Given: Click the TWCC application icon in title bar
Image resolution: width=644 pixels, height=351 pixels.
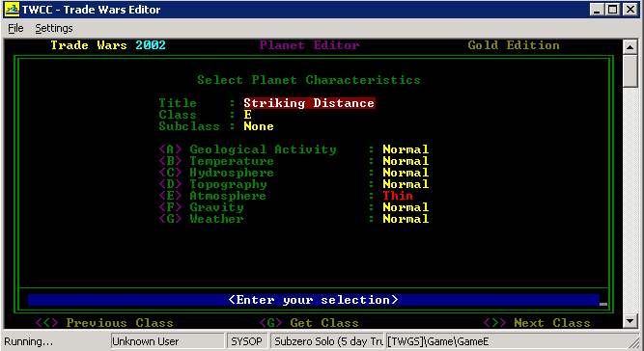Looking at the screenshot, I should coord(12,9).
